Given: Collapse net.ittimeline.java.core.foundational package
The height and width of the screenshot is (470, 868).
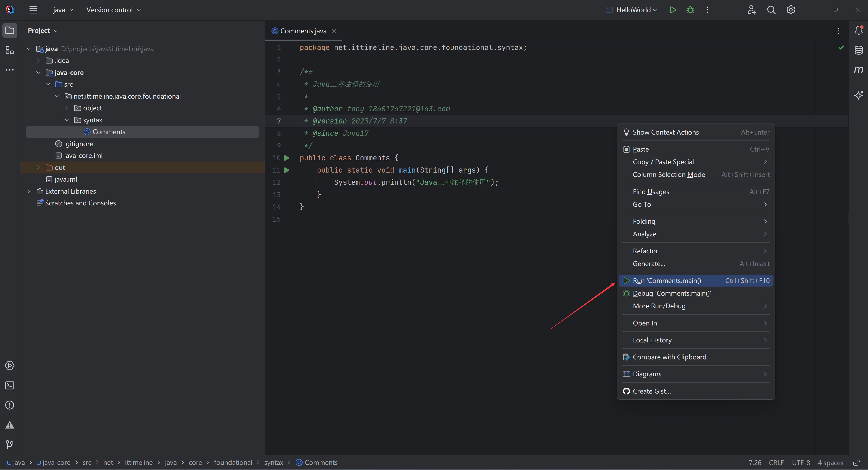Looking at the screenshot, I should point(57,96).
